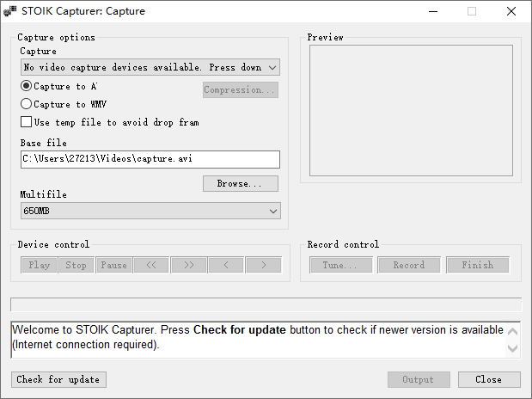Select the Capture to AVI radio button
Screen dimensions: 532x399
tap(27, 86)
